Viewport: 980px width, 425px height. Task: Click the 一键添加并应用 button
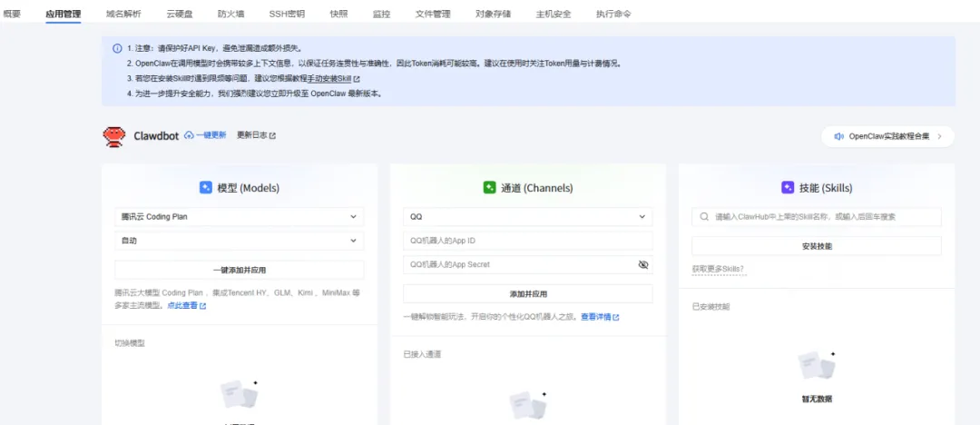pyautogui.click(x=239, y=270)
